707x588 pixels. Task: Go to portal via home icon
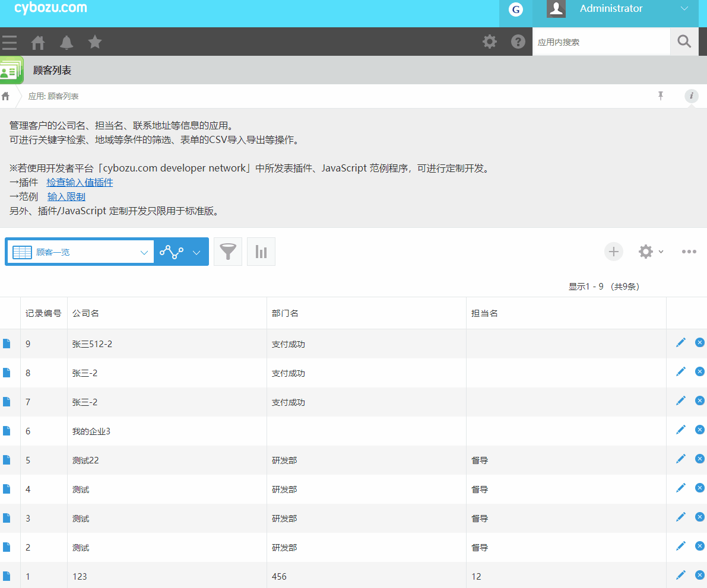point(38,42)
